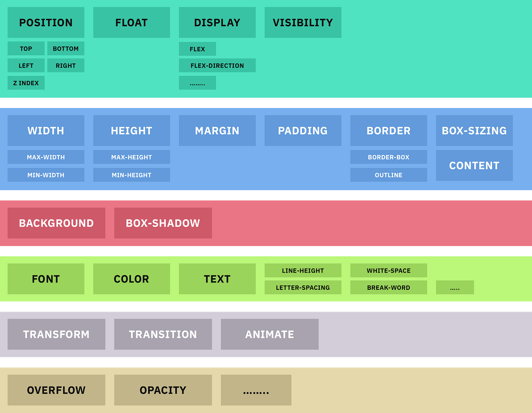Select the VISIBILITY block
Screen dimensions: 532x413
click(x=303, y=22)
